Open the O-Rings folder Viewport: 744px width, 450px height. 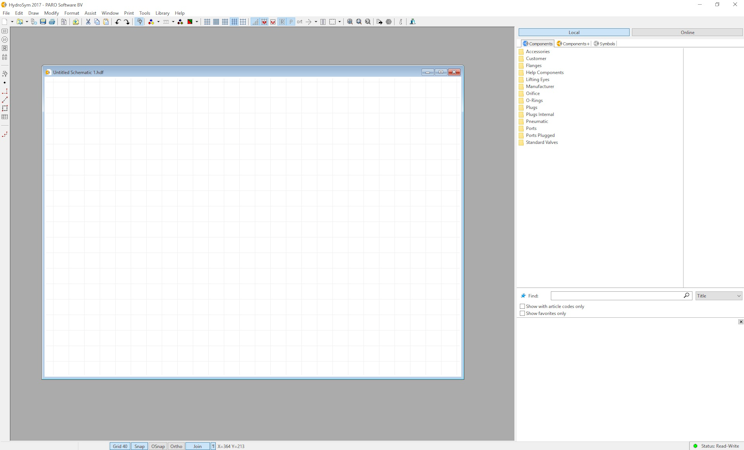click(534, 101)
